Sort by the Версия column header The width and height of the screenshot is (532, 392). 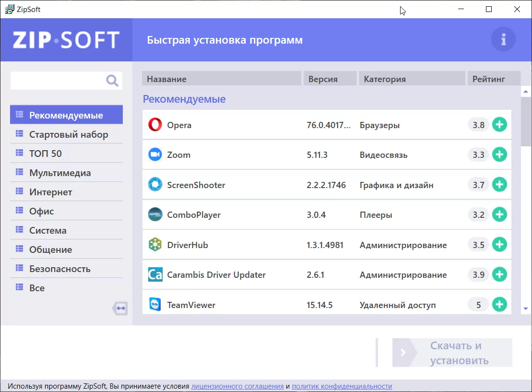pyautogui.click(x=330, y=79)
